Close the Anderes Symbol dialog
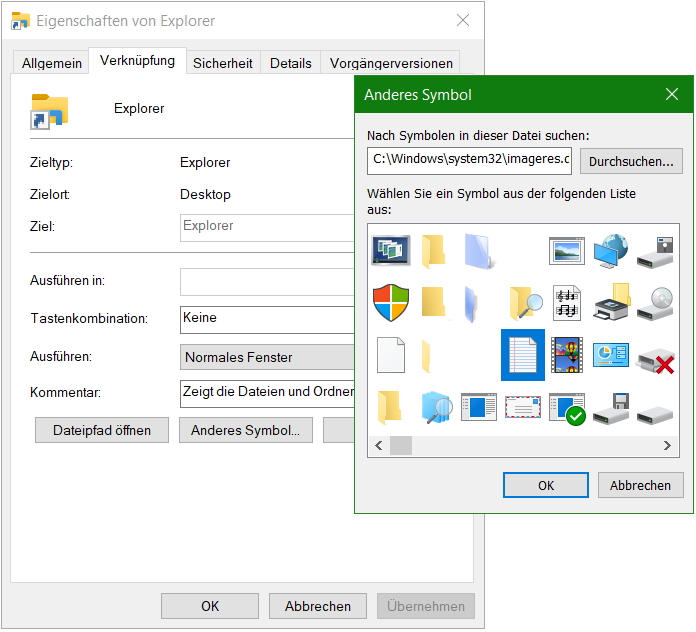696x632 pixels. click(x=672, y=94)
